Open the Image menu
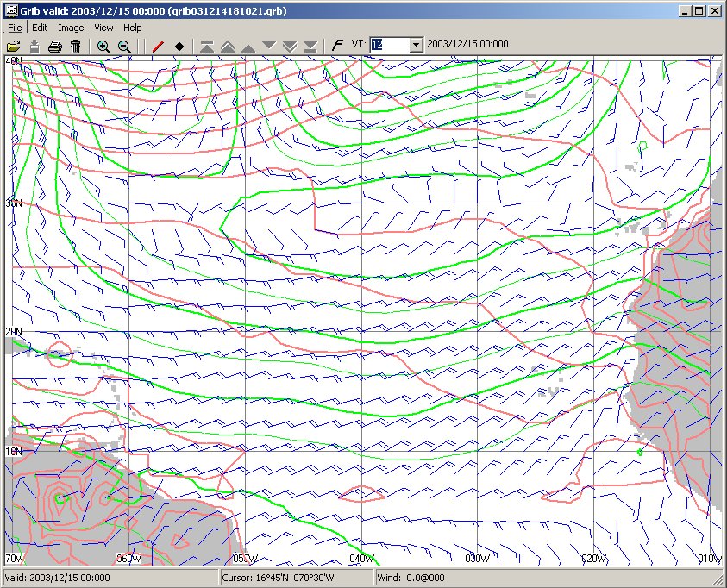This screenshot has width=727, height=588. click(71, 28)
